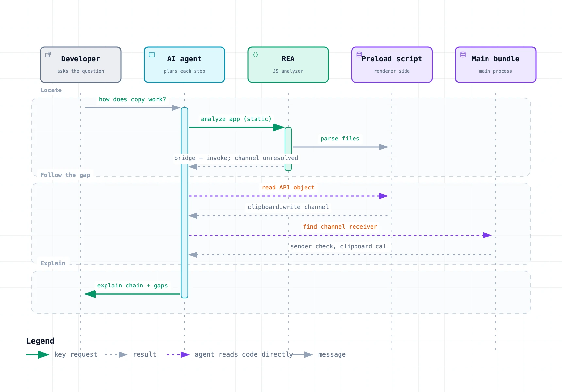Select the Main bundle participant box

click(x=496, y=65)
